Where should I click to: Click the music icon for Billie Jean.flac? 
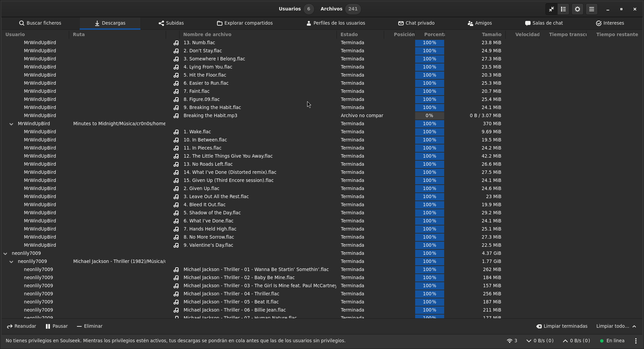point(176,310)
